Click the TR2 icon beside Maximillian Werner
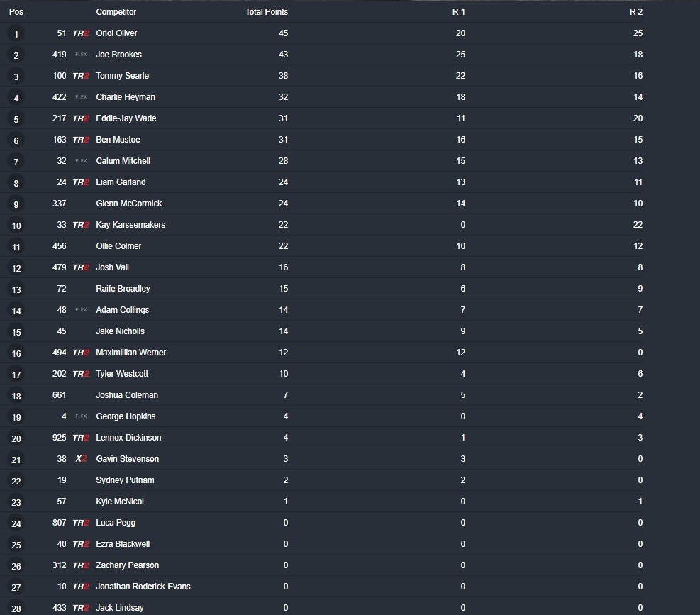700x615 pixels. coord(81,353)
